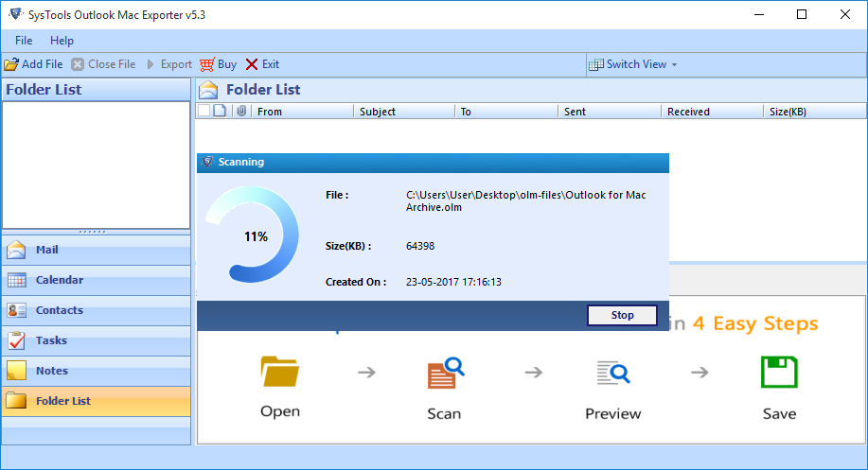Viewport: 868px width, 470px height.
Task: Stop the scanning process
Action: [622, 315]
